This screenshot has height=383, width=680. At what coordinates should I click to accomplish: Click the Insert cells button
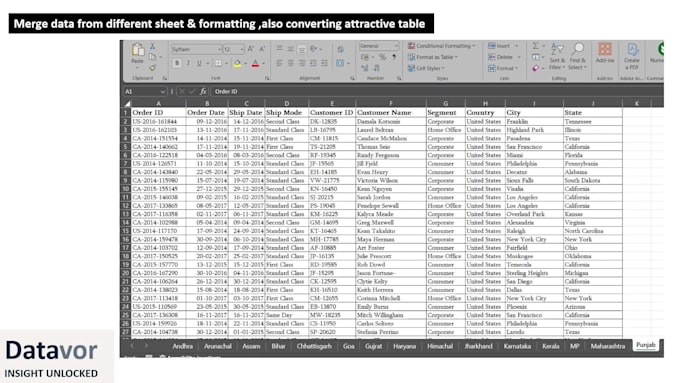coord(503,46)
